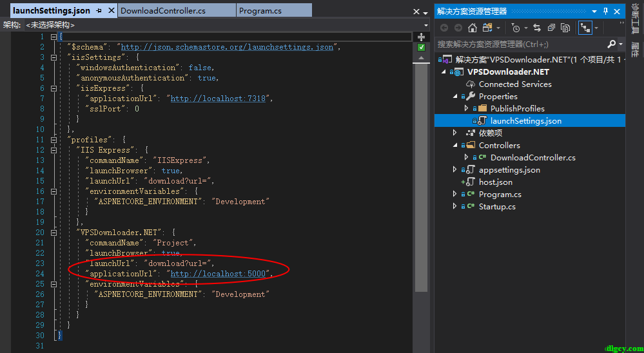Collapse the profiles block at line 11

[54, 140]
